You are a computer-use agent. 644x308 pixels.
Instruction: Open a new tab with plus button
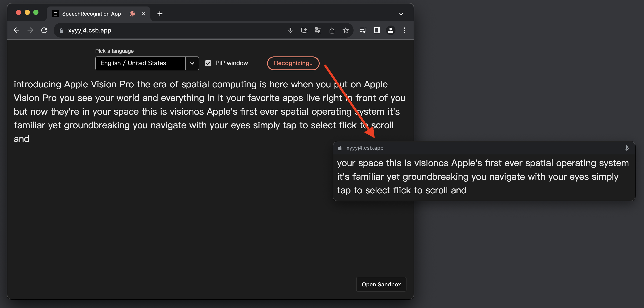pos(160,14)
